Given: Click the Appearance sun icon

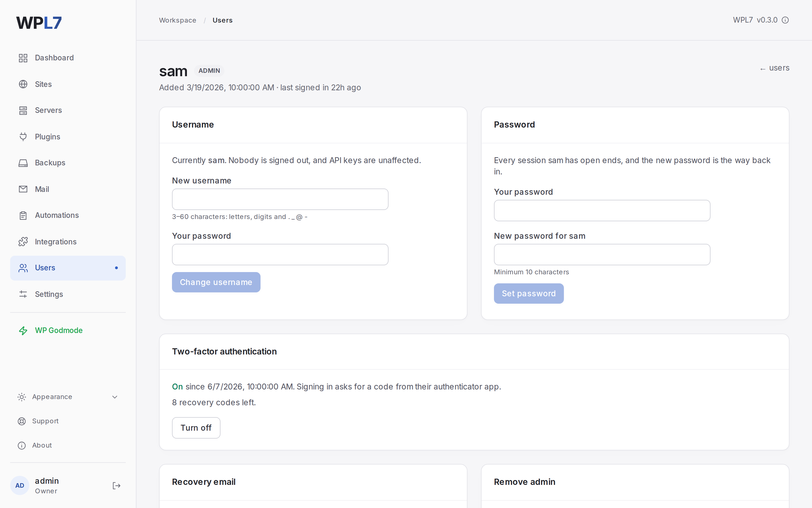Looking at the screenshot, I should click(21, 397).
